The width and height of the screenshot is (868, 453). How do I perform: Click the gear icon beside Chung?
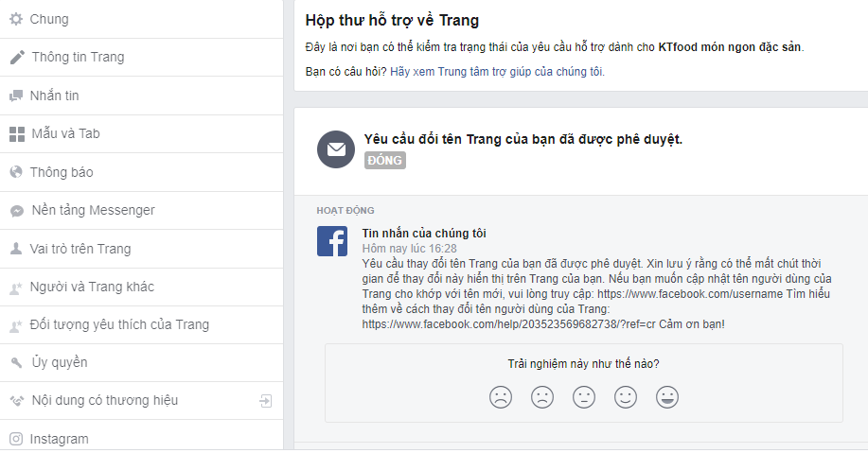click(x=17, y=19)
